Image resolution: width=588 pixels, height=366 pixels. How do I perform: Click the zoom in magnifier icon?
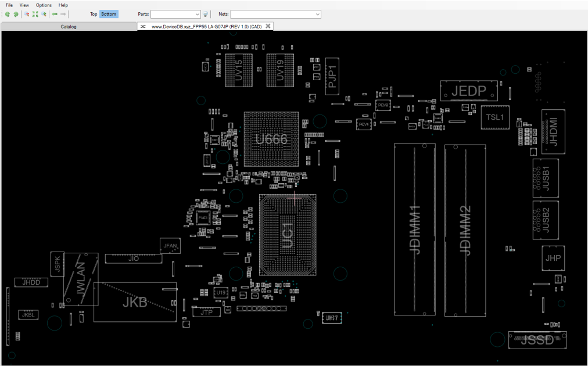44,15
